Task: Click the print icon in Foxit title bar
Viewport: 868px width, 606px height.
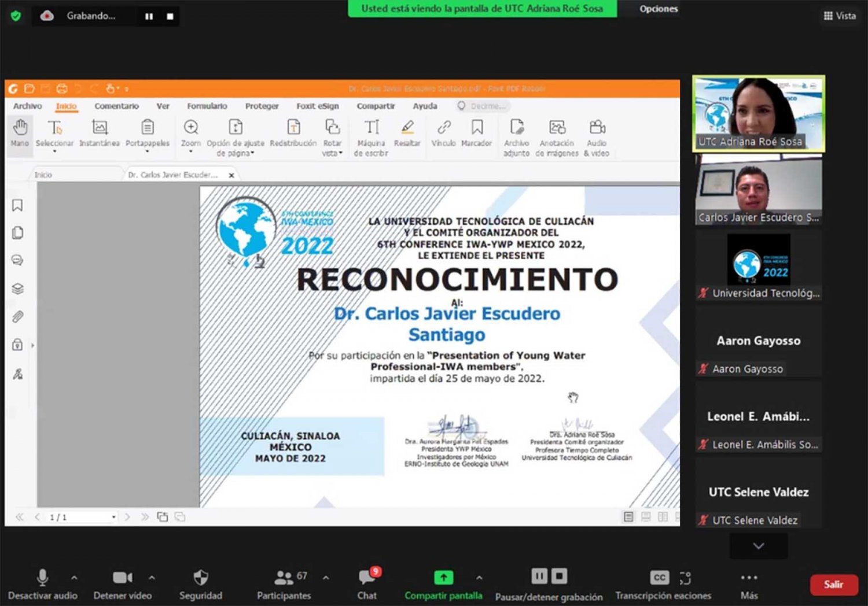Action: (x=62, y=88)
